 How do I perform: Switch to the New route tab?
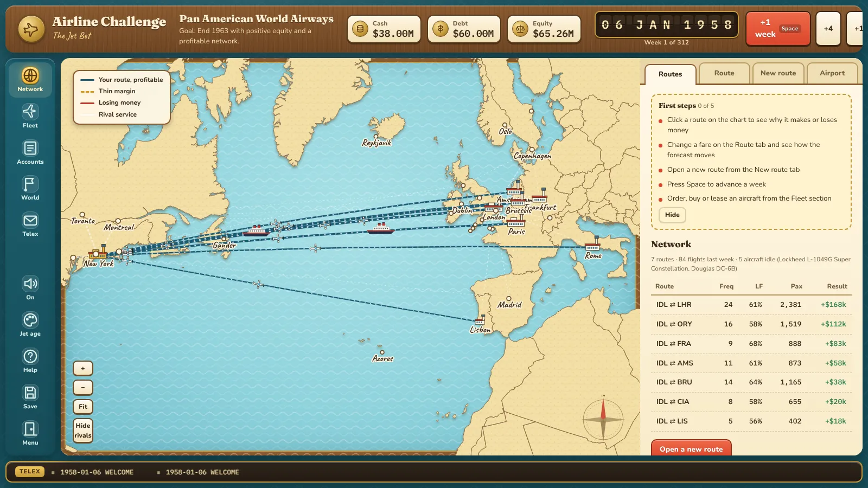click(778, 73)
